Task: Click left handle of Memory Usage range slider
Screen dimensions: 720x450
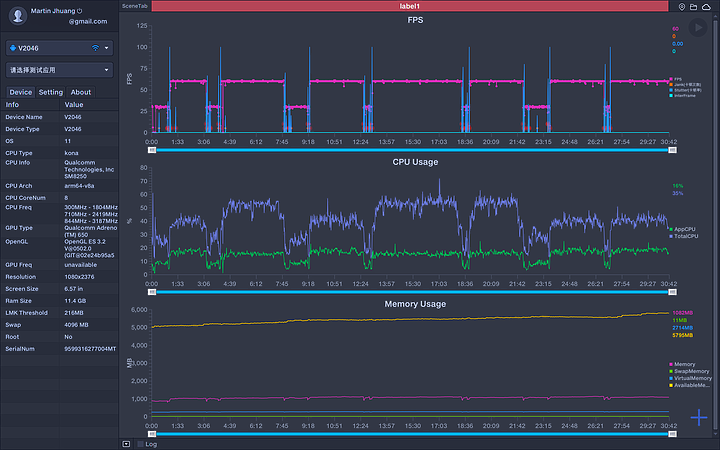Action: (152, 434)
